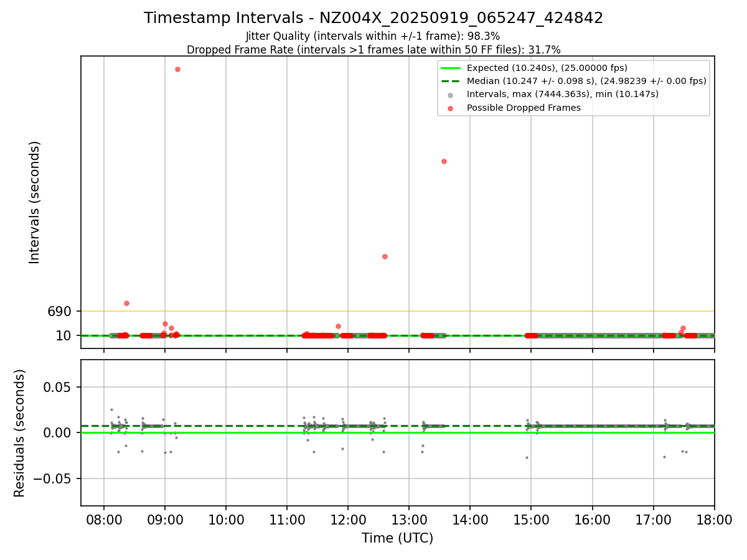Image resolution: width=747 pixels, height=560 pixels.
Task: Click the red point just above the 690 line
Action: point(126,303)
